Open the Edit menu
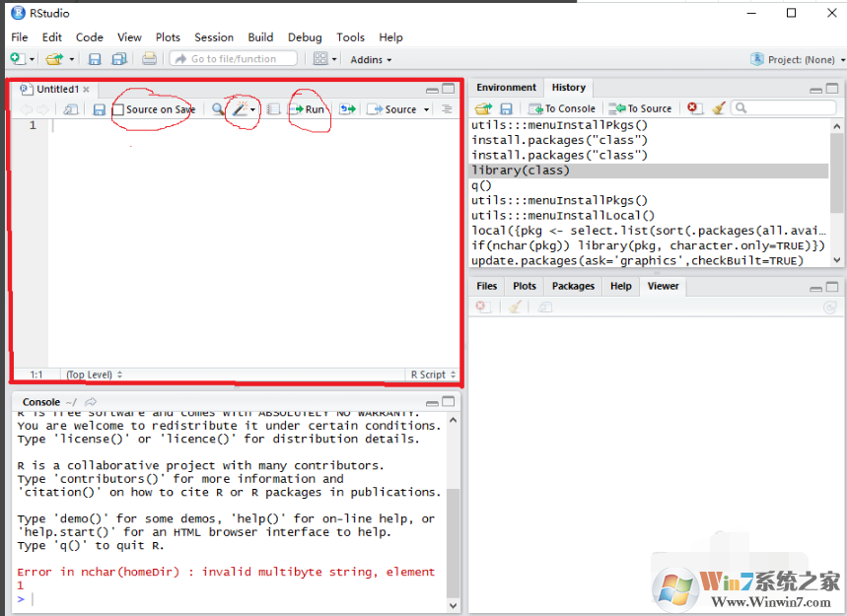Image resolution: width=847 pixels, height=616 pixels. point(52,37)
